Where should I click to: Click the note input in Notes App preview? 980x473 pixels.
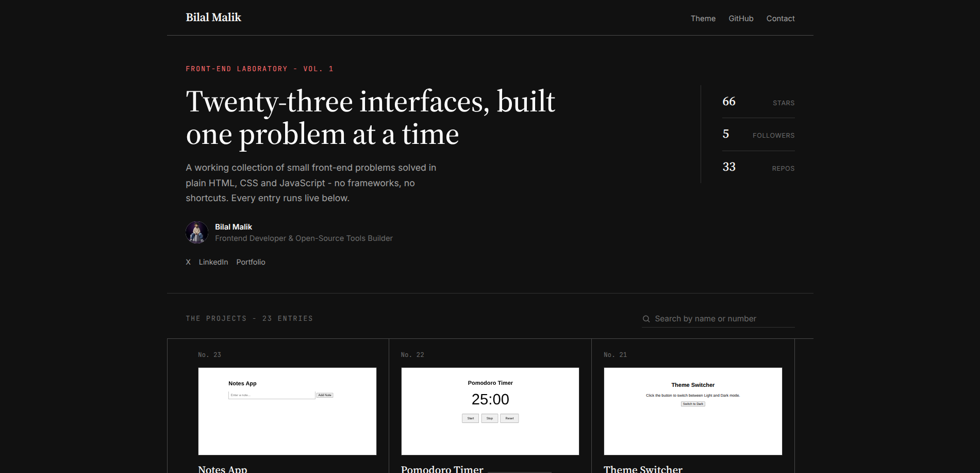pyautogui.click(x=272, y=395)
